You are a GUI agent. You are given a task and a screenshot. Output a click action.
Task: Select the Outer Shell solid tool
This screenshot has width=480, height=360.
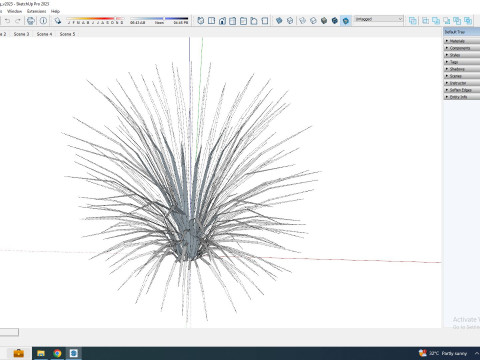413,21
